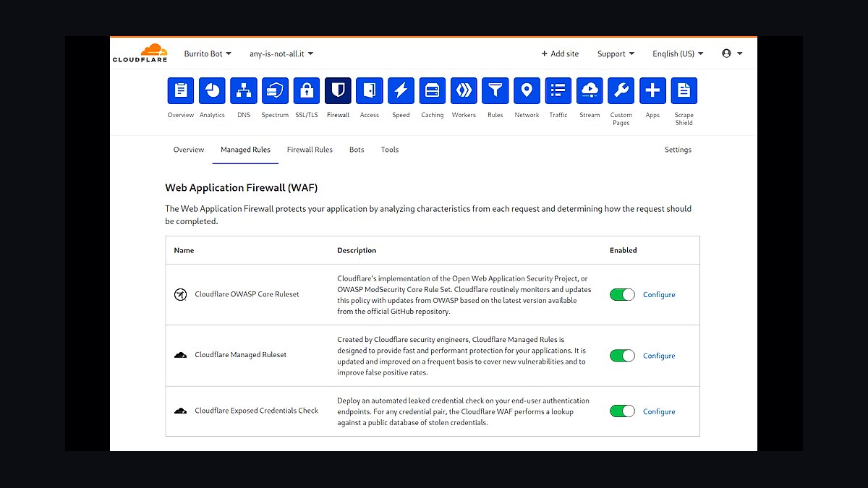Click the Cloudflare Exposed Credentials Check name

pos(257,411)
